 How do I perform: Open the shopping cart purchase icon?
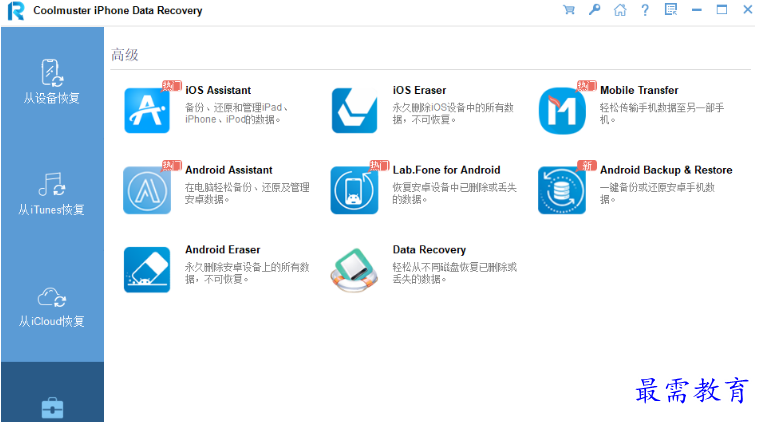pyautogui.click(x=569, y=10)
